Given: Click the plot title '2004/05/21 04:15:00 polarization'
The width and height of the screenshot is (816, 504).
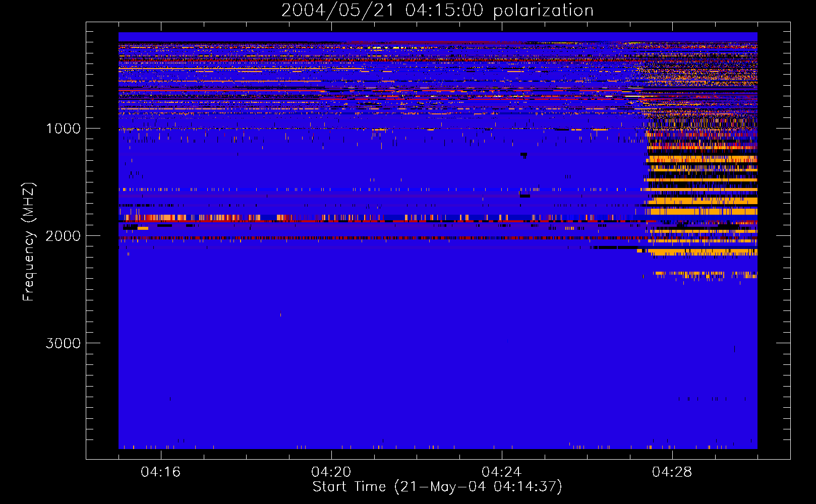Looking at the screenshot, I should coord(437,11).
